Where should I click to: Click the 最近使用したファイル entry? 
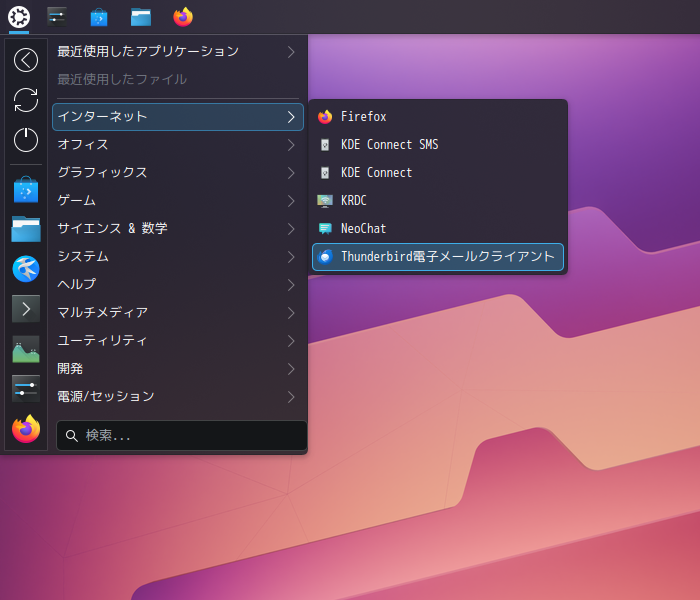pyautogui.click(x=178, y=79)
